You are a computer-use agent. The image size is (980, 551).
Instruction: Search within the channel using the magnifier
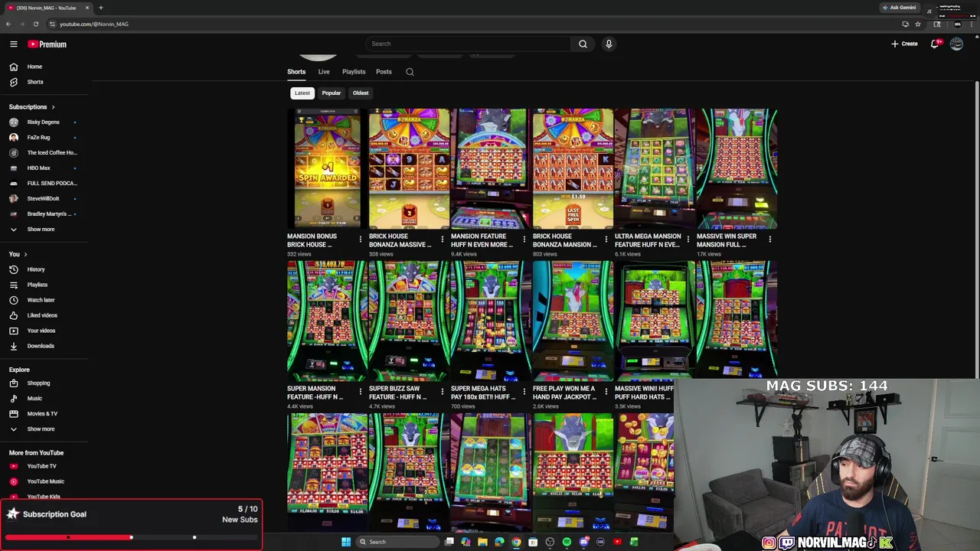tap(410, 72)
